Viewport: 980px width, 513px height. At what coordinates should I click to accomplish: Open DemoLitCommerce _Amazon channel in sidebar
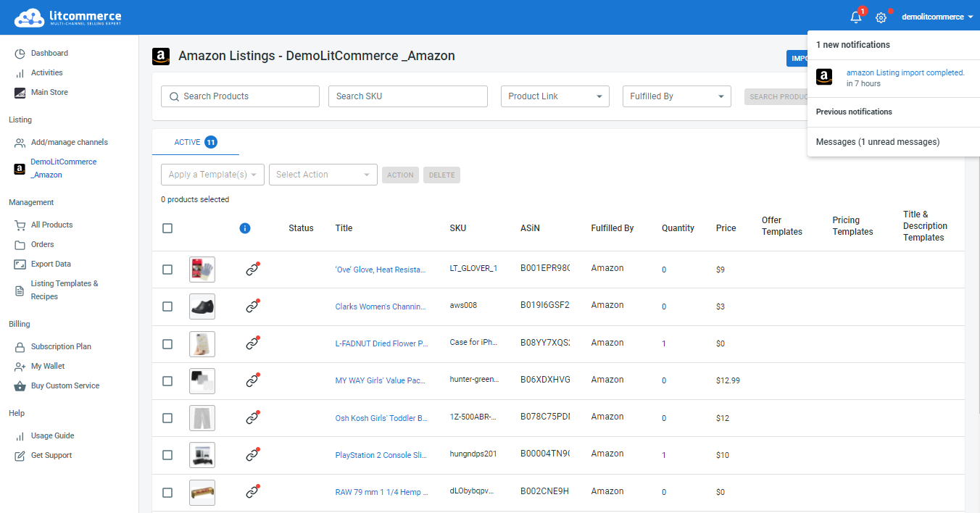pyautogui.click(x=63, y=169)
